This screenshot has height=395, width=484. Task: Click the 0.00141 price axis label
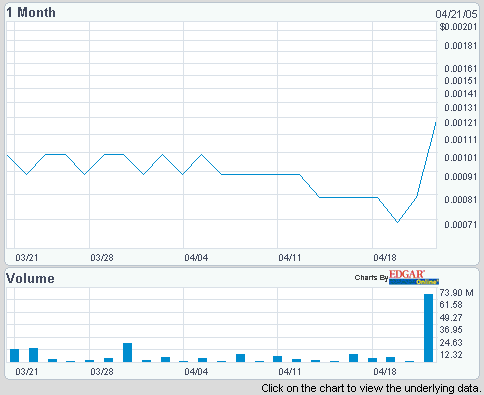pos(461,94)
